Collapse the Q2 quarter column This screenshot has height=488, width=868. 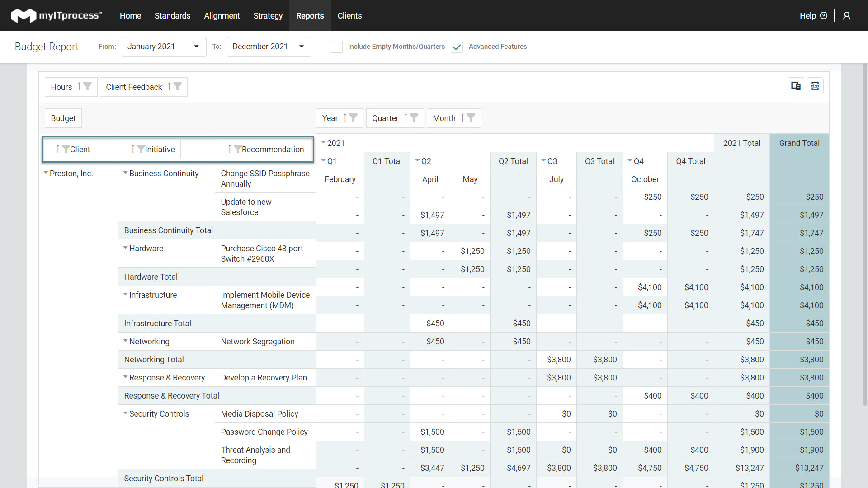417,160
